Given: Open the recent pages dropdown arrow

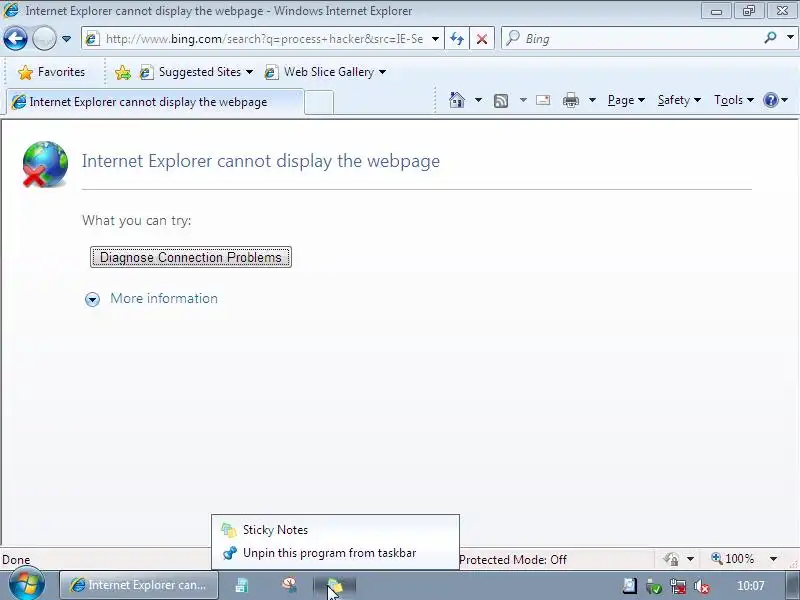Looking at the screenshot, I should pos(66,39).
